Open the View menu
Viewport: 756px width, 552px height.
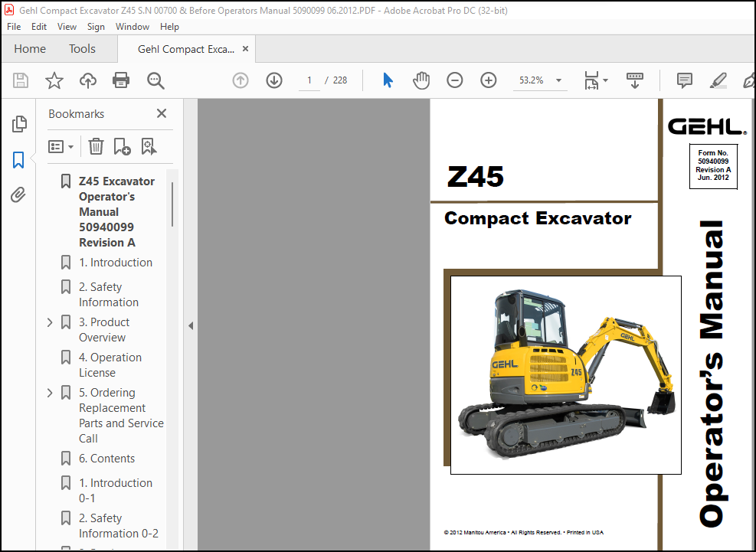pyautogui.click(x=67, y=27)
